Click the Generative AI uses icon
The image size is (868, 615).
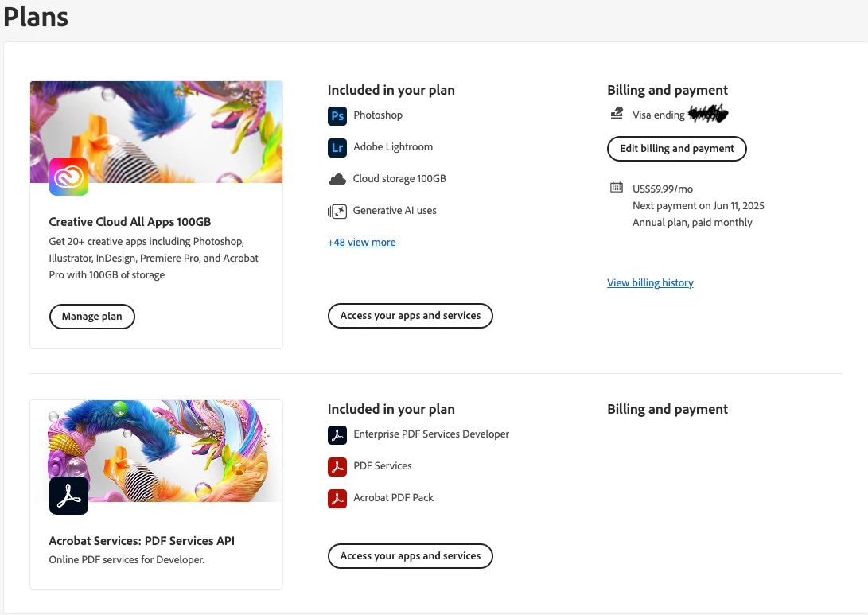point(337,211)
